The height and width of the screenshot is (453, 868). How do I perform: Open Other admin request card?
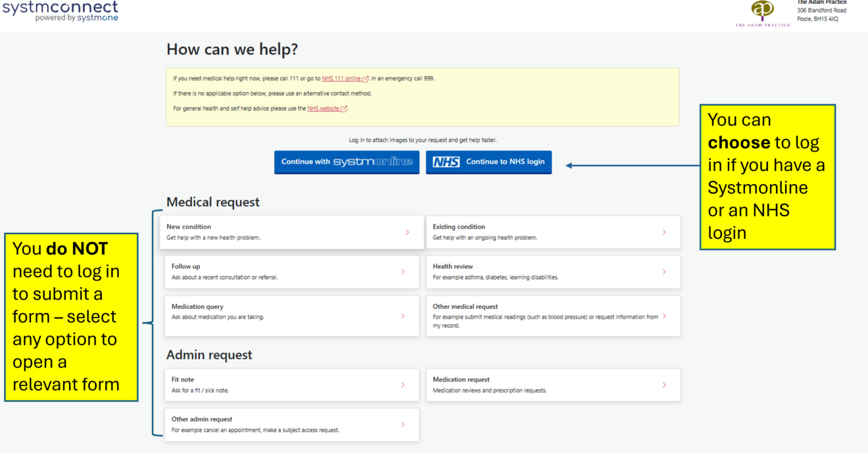point(291,425)
